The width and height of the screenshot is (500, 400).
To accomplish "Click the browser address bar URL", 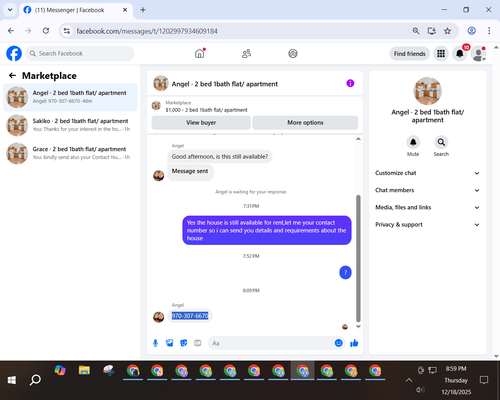I will 147,31.
